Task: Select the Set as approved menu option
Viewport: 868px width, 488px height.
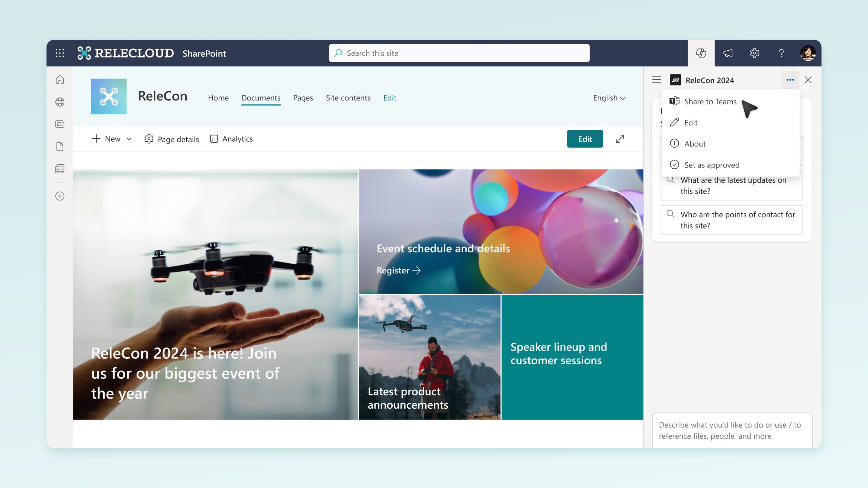Action: point(711,165)
